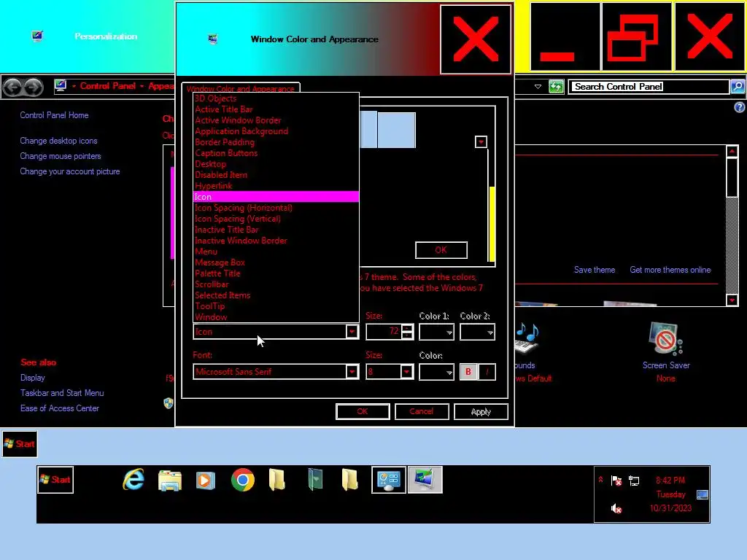Choose 'Inactive Title Bar' entry

[x=276, y=230]
